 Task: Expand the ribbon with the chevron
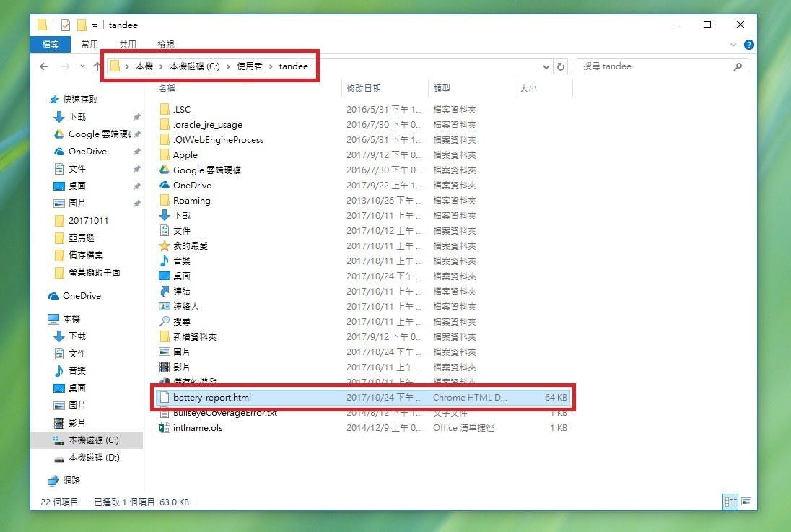coord(733,45)
